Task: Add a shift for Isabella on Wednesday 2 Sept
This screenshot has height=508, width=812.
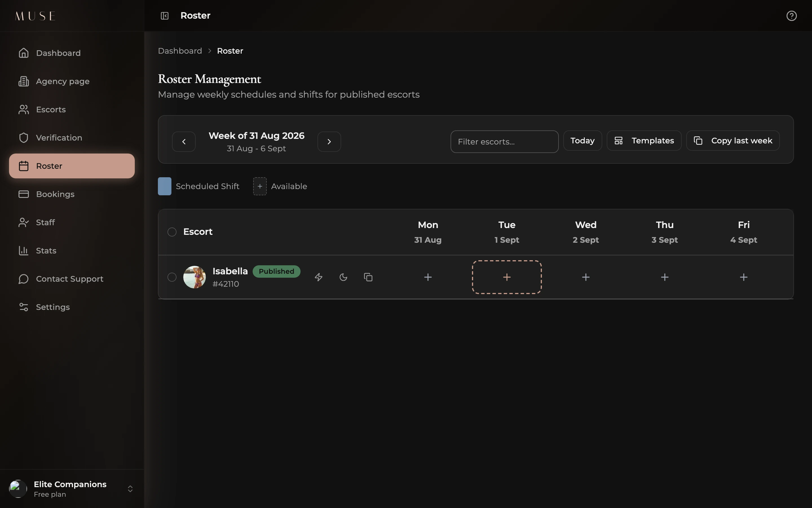Action: pos(586,277)
